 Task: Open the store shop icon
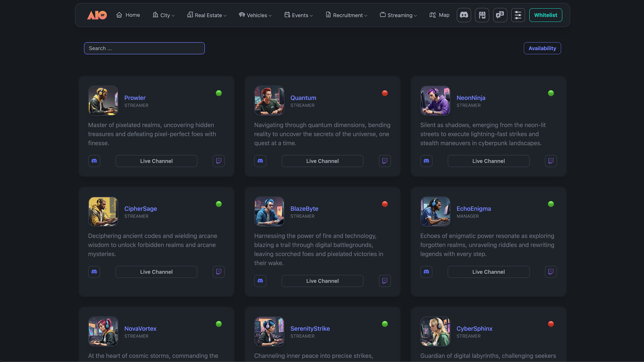click(x=482, y=15)
